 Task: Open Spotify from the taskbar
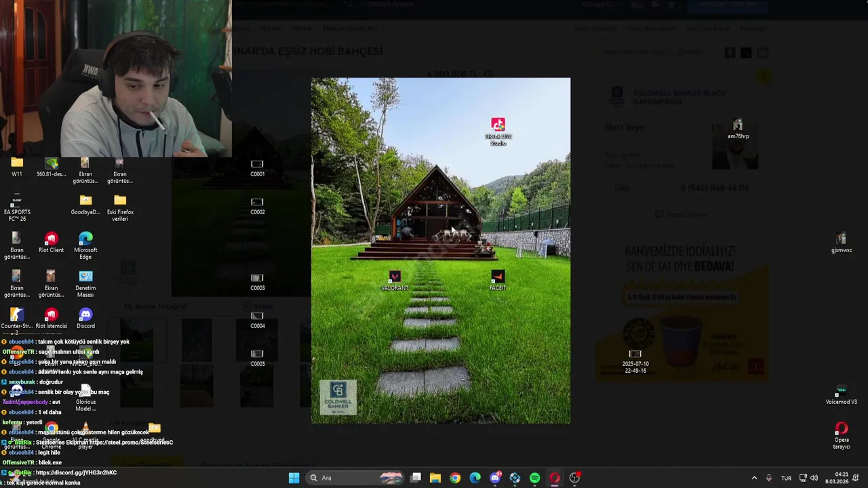[535, 478]
